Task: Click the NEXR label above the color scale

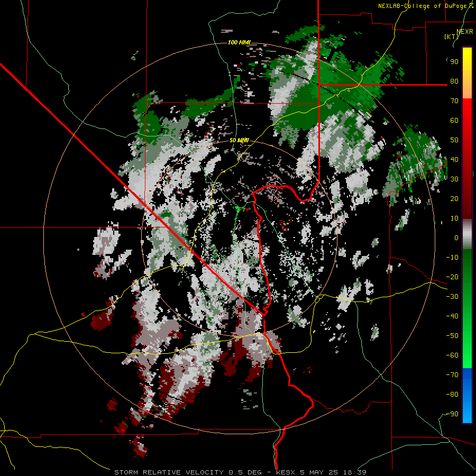Action: tap(464, 32)
